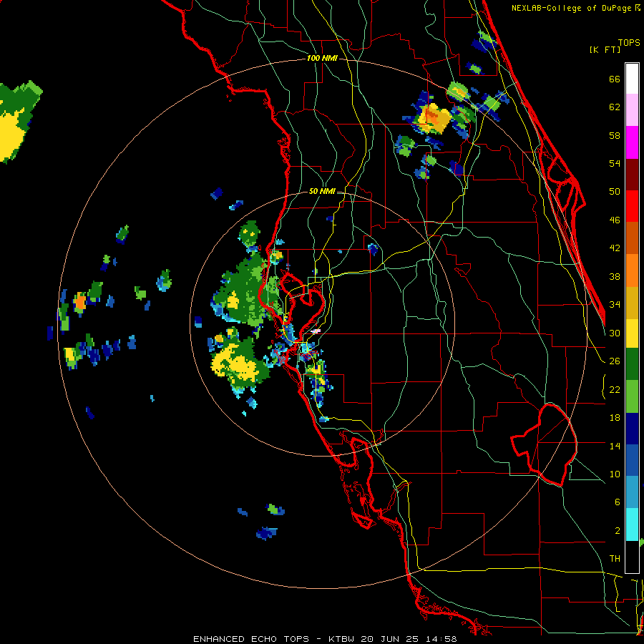Select the dark red (maroon) legend swatch

tap(632, 175)
